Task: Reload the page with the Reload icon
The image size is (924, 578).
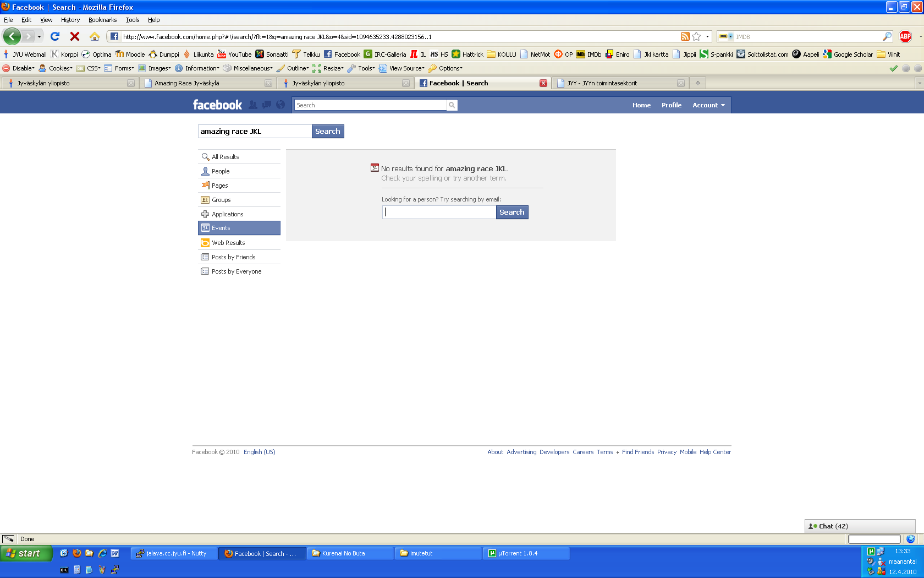Action: point(55,36)
